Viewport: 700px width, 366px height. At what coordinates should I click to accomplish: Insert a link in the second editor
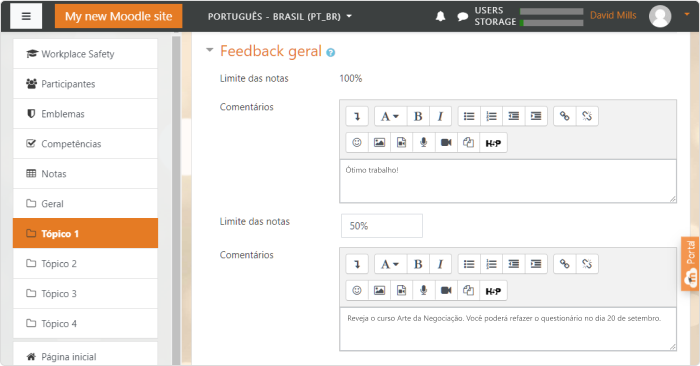(565, 264)
